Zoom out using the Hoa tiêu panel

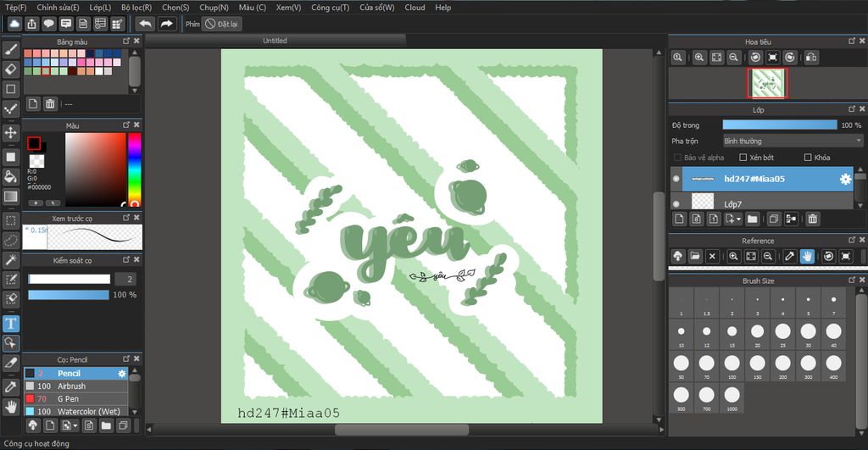[x=733, y=57]
